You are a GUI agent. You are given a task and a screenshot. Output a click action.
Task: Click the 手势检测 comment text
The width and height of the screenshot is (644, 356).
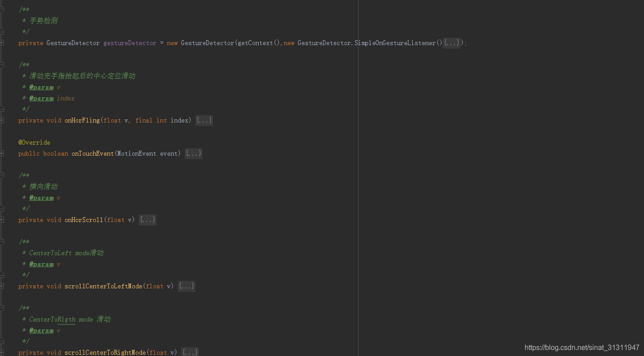(43, 21)
